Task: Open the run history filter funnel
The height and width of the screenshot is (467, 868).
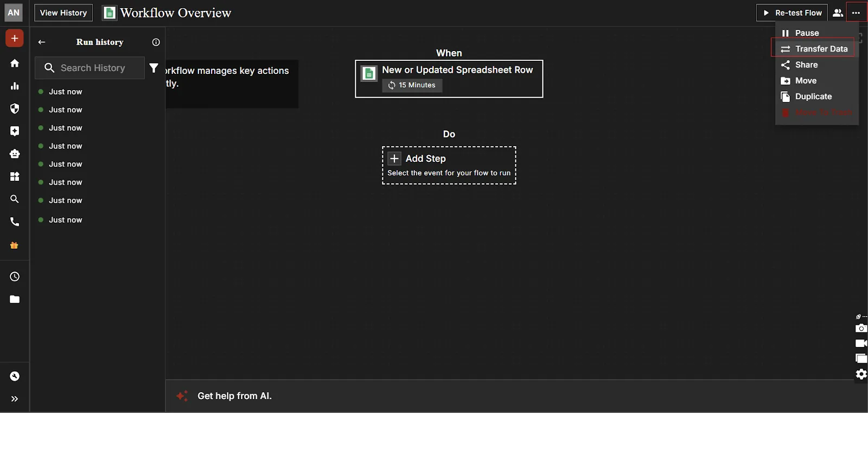Action: point(154,68)
